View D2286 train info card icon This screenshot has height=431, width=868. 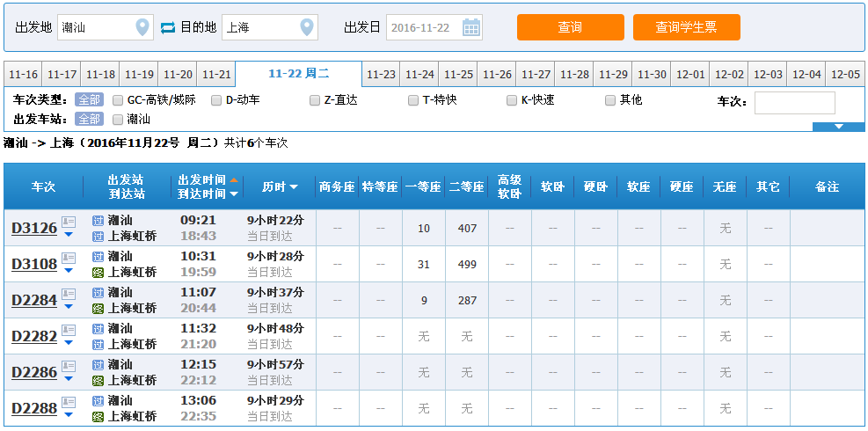click(x=69, y=366)
